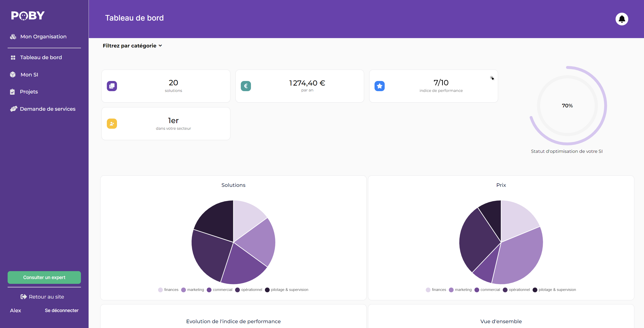The width and height of the screenshot is (644, 328).
Task: Click the purple solutions card icon
Action: pyautogui.click(x=112, y=86)
